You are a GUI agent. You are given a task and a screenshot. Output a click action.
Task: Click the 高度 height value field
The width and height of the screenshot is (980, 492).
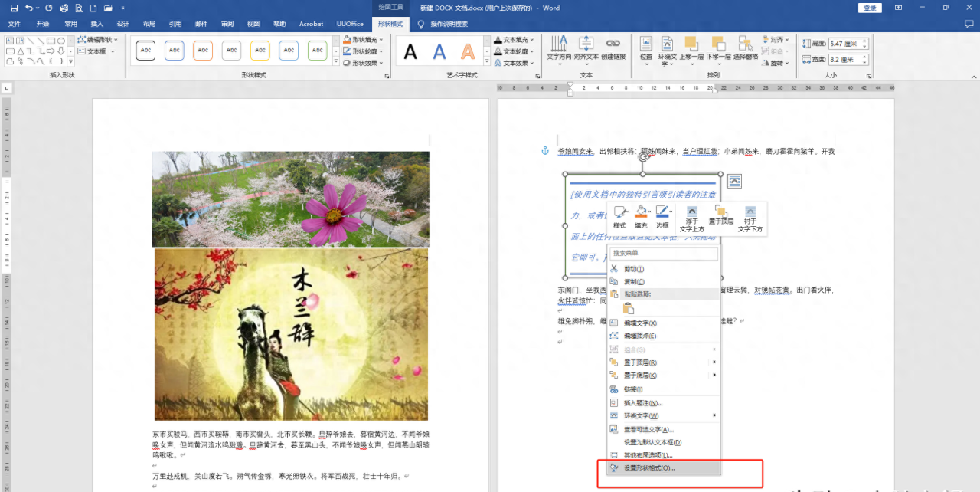tap(849, 44)
